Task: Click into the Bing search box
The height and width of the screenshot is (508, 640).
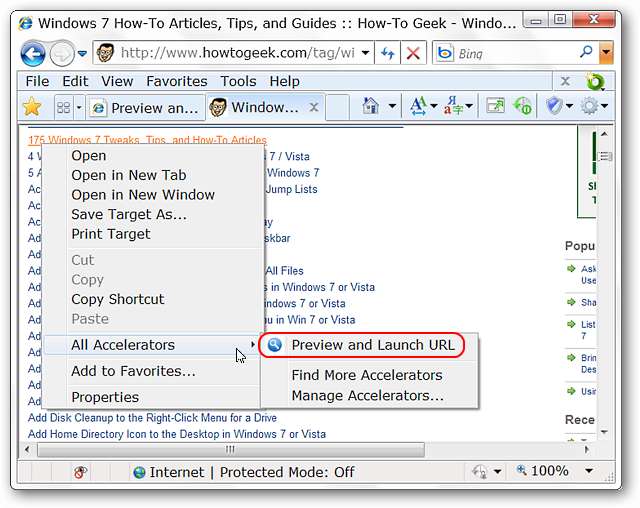Action: point(516,53)
